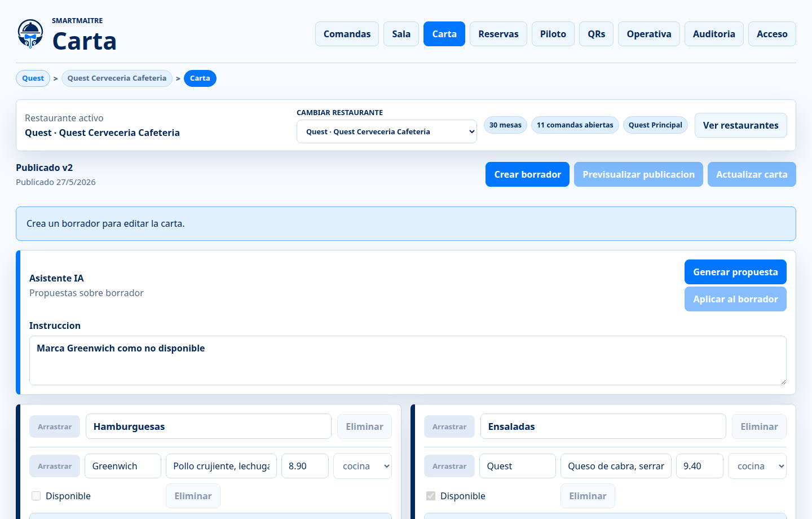This screenshot has width=812, height=519.
Task: Click Arrastrar handle for Hamburguesas category
Action: (55, 426)
